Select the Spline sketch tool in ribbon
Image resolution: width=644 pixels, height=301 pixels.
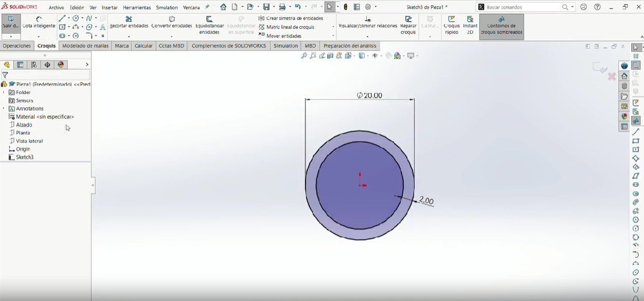[89, 18]
